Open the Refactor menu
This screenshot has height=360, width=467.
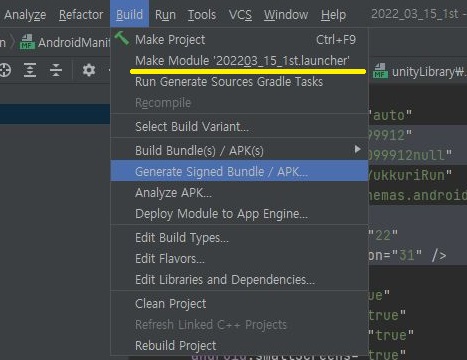[x=81, y=15]
